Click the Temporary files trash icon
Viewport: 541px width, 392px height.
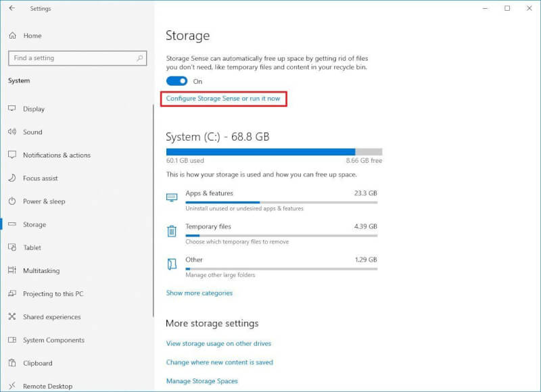172,231
